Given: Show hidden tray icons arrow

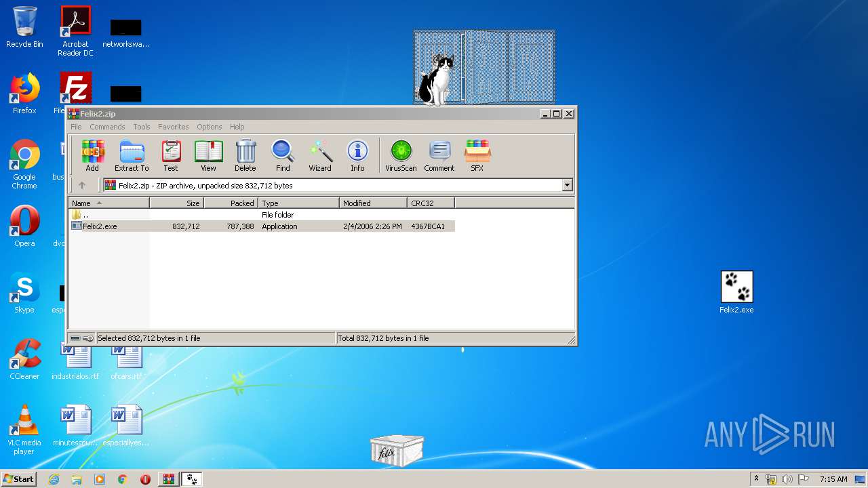Looking at the screenshot, I should (x=756, y=479).
